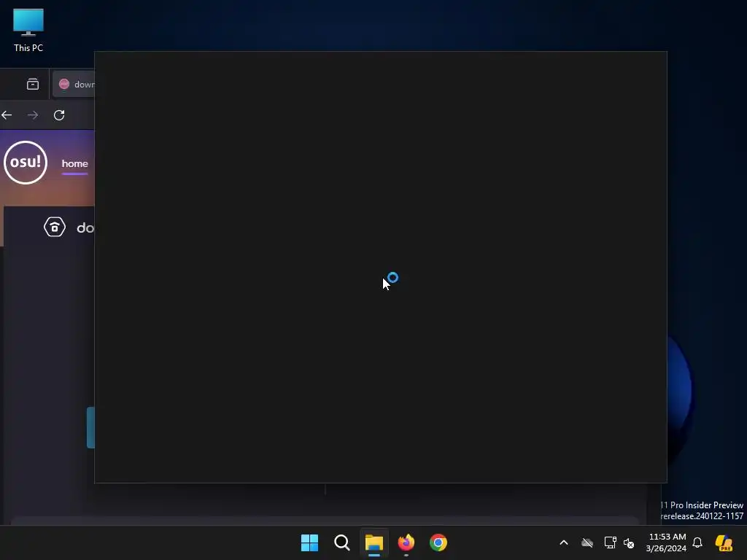This screenshot has width=747, height=560.
Task: Open Copilot preview from the taskbar
Action: click(724, 542)
